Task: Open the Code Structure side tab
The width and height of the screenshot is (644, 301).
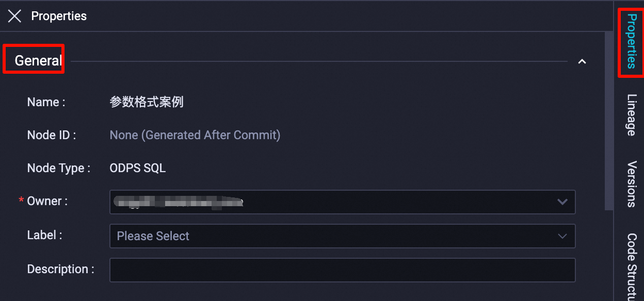Action: coord(632,265)
